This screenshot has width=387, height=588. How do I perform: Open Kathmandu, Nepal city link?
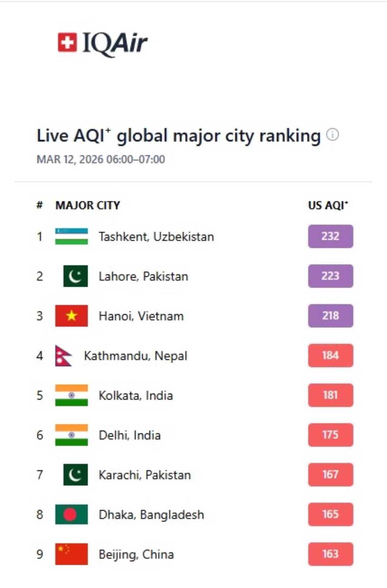pyautogui.click(x=135, y=356)
